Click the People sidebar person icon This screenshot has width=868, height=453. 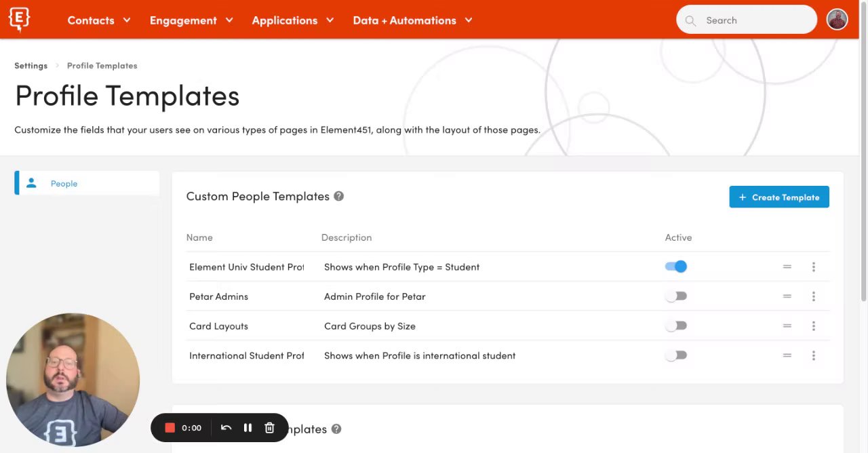31,183
